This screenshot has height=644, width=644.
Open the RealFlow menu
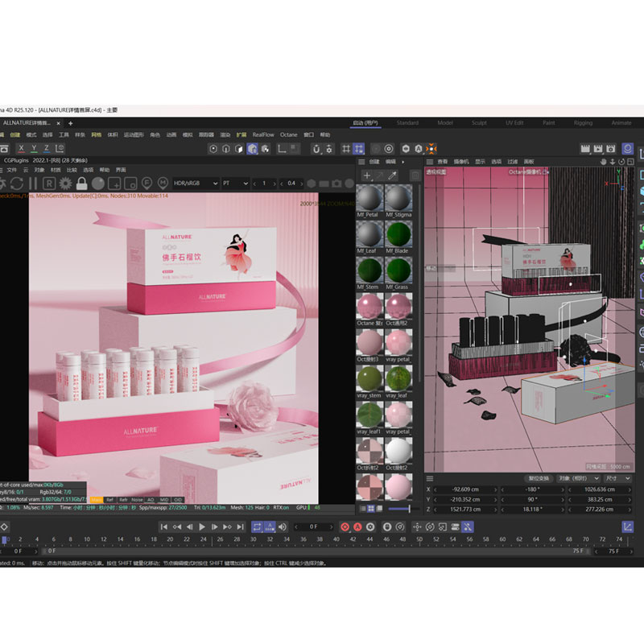click(263, 134)
